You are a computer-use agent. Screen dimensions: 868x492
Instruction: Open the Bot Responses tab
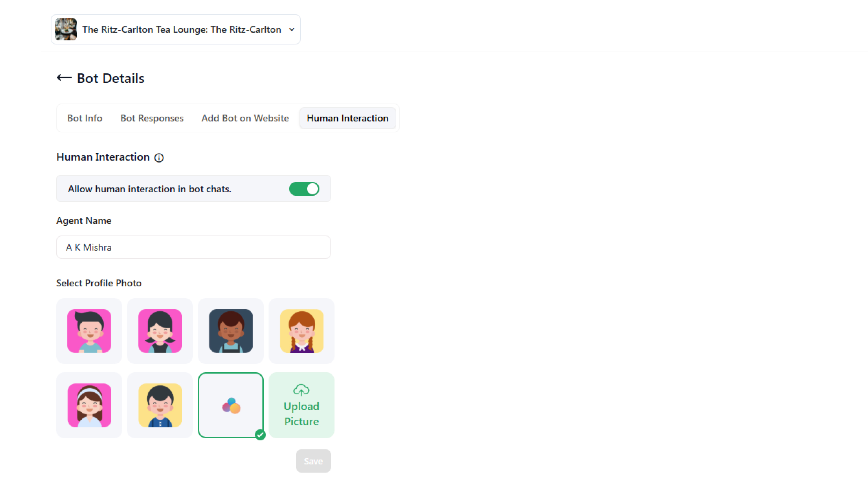pyautogui.click(x=152, y=118)
